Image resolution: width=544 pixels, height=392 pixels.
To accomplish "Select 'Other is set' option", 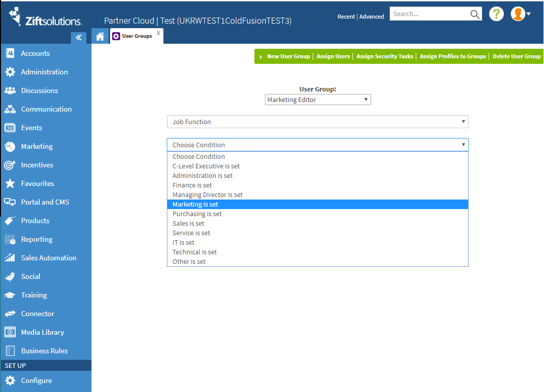I will [318, 261].
